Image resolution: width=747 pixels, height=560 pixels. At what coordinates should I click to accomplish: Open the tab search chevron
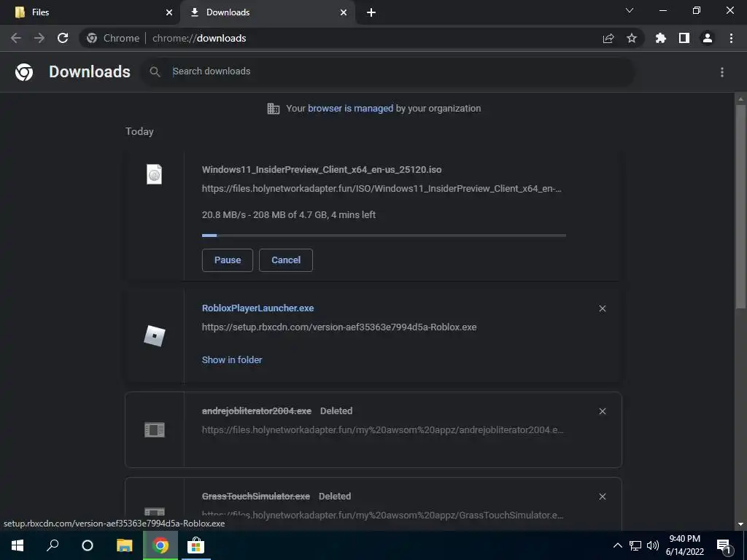(x=630, y=10)
